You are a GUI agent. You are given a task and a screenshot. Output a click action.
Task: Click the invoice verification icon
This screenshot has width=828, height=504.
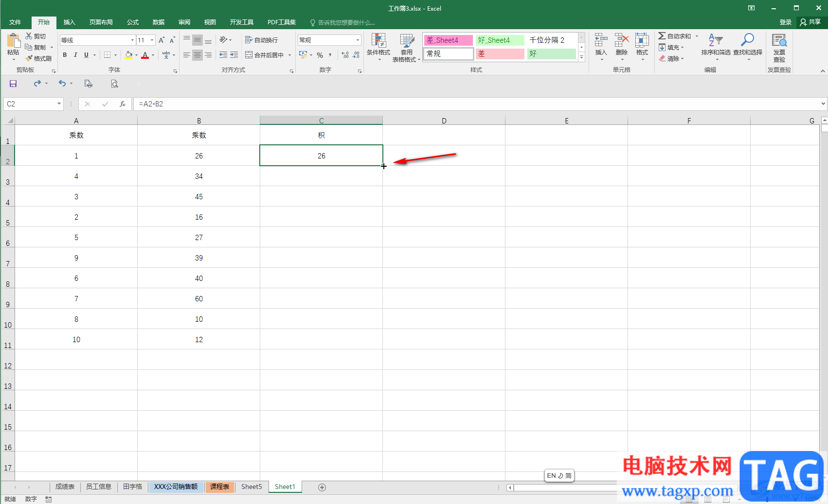pyautogui.click(x=779, y=40)
